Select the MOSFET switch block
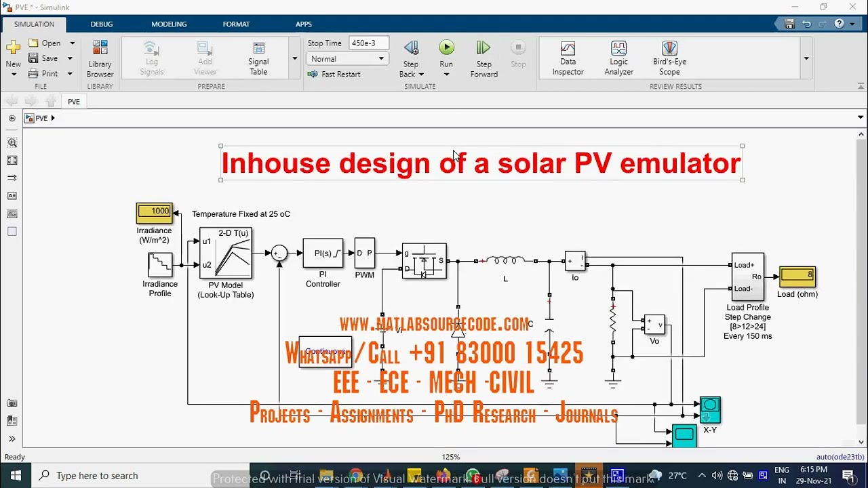The height and width of the screenshot is (488, 868). tap(425, 261)
